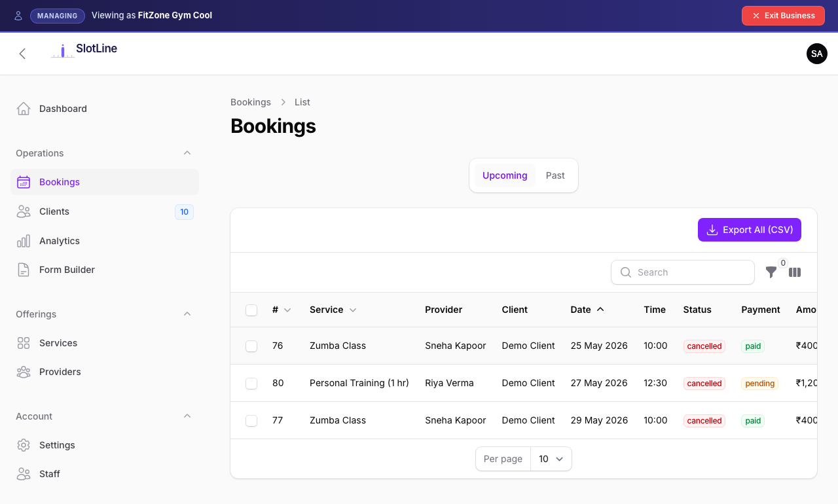This screenshot has height=504, width=838.
Task: Click the 25 May 2026 date cell
Action: pyautogui.click(x=599, y=346)
